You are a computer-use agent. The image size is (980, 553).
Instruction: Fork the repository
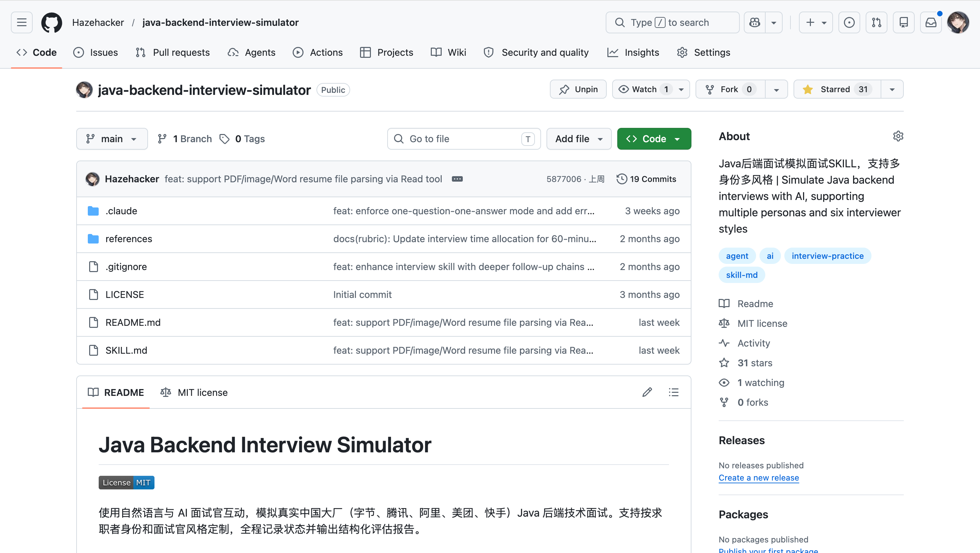click(730, 89)
